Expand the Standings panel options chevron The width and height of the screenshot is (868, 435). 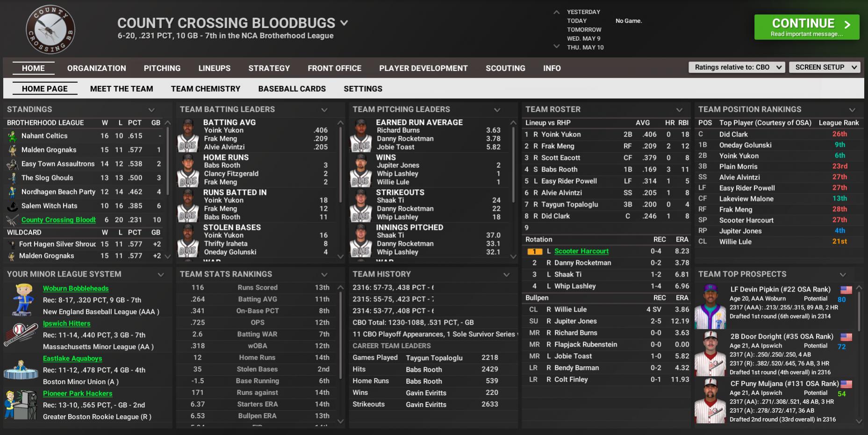click(151, 110)
